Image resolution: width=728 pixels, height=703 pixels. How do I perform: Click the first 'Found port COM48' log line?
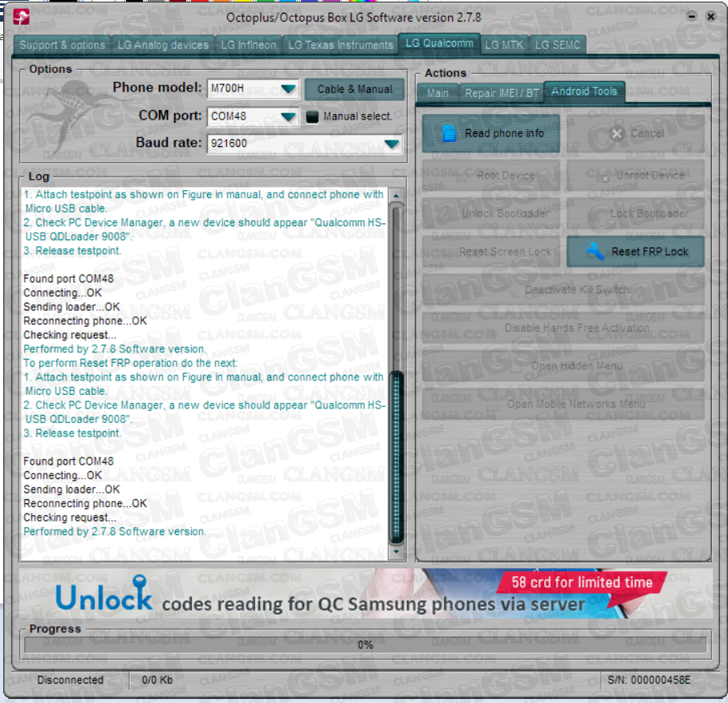[69, 278]
